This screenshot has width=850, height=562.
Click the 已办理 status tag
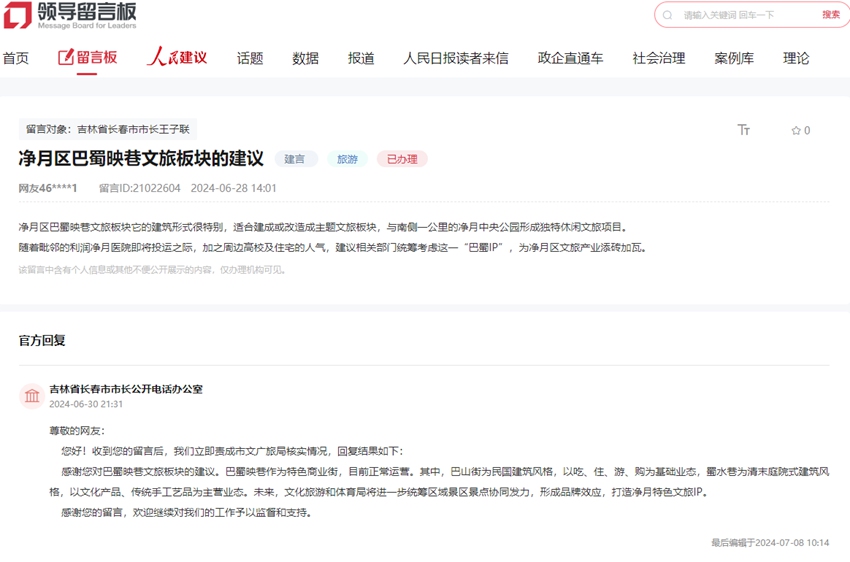coord(402,159)
